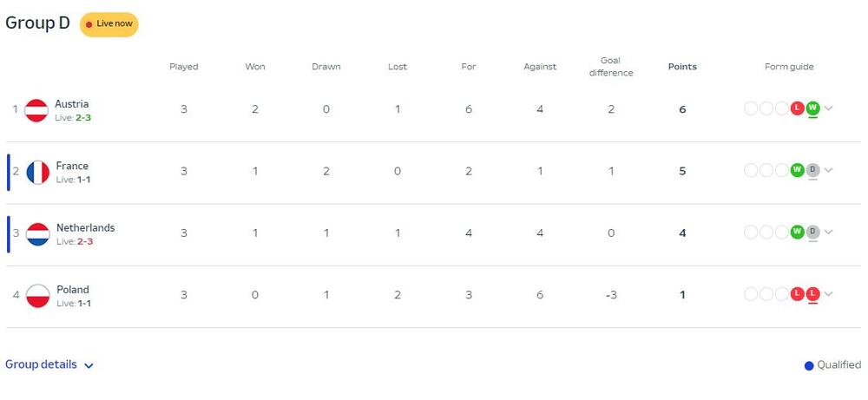
Task: Open the Group details dropdown
Action: click(49, 364)
